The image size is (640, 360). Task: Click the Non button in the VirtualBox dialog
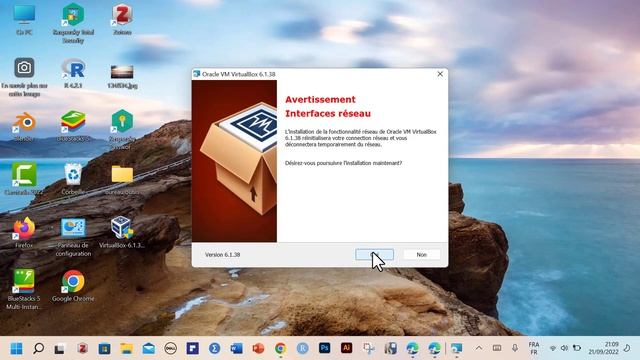421,254
